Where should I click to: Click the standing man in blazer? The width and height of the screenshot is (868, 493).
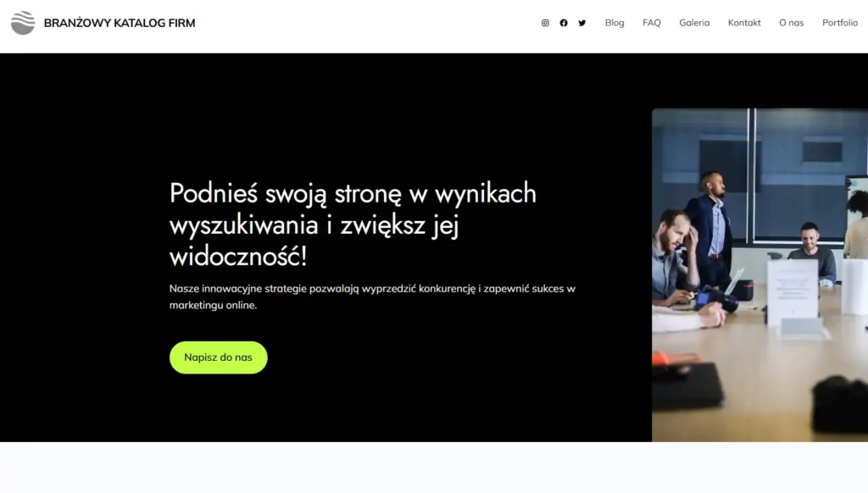[711, 227]
